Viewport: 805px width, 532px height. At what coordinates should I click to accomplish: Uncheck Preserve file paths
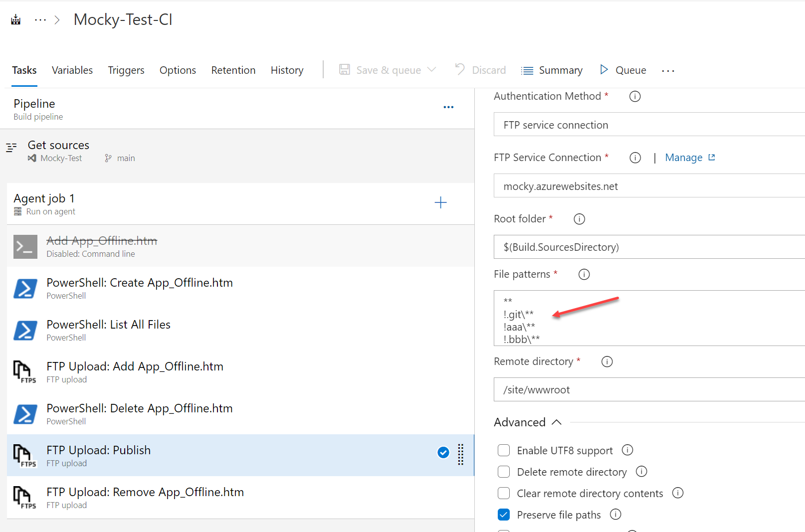tap(504, 515)
